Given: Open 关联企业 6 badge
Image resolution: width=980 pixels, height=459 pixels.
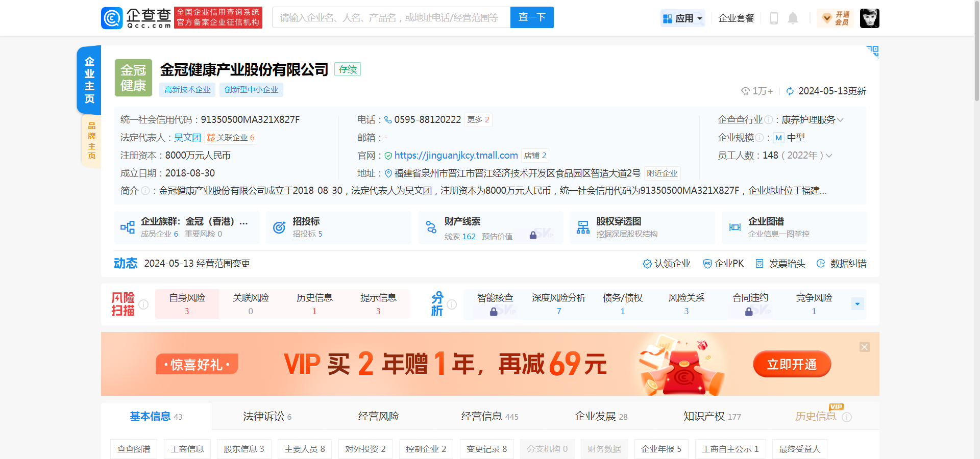Looking at the screenshot, I should tap(231, 138).
